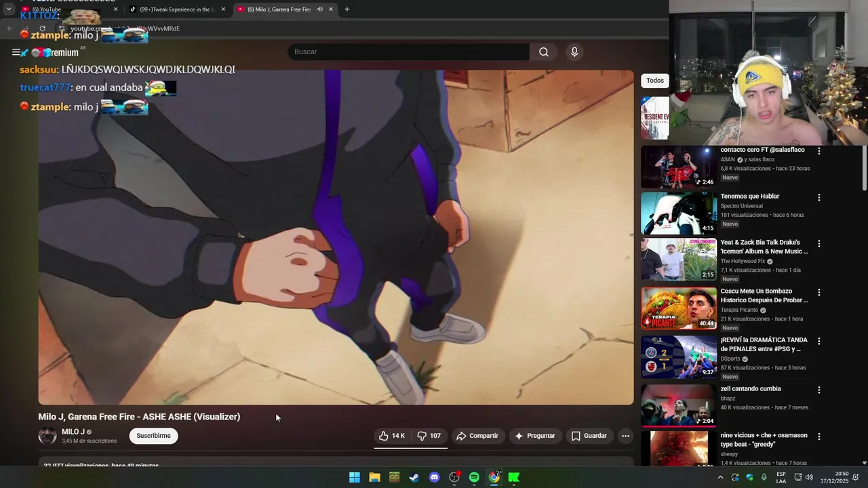This screenshot has width=868, height=488.
Task: Click 'DSports' channel name
Action: point(730,359)
